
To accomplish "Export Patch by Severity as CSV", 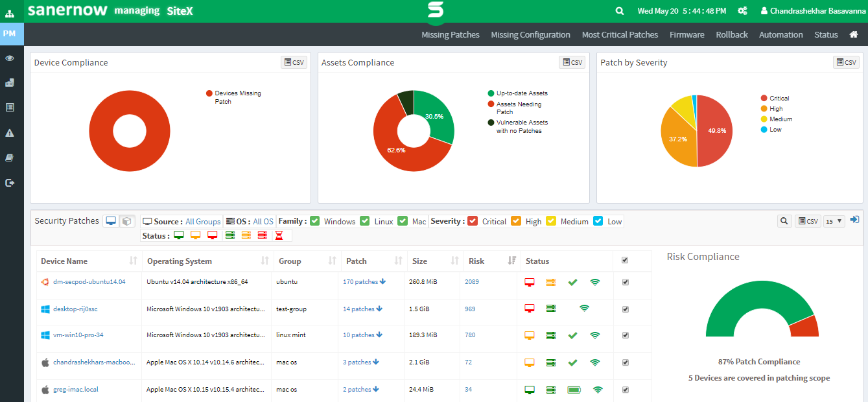I will click(846, 62).
